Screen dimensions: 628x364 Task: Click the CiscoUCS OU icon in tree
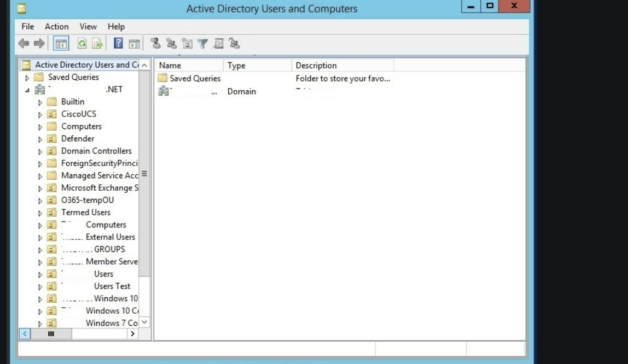[51, 114]
